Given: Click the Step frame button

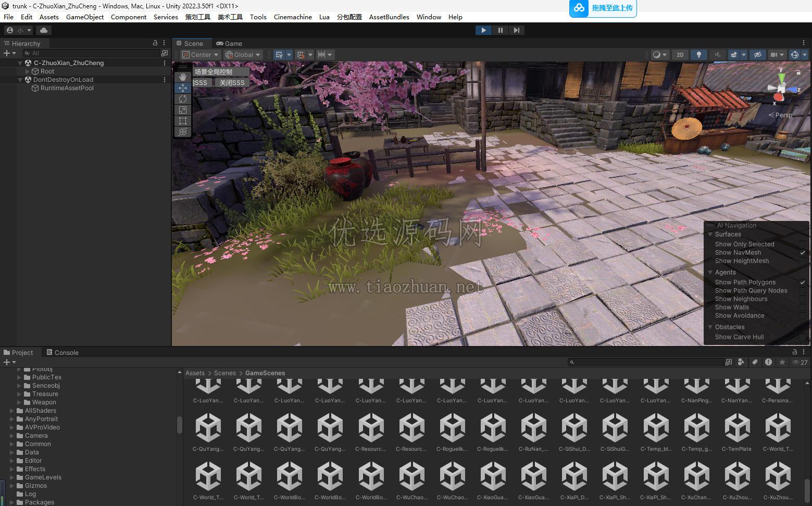Looking at the screenshot, I should pyautogui.click(x=516, y=30).
